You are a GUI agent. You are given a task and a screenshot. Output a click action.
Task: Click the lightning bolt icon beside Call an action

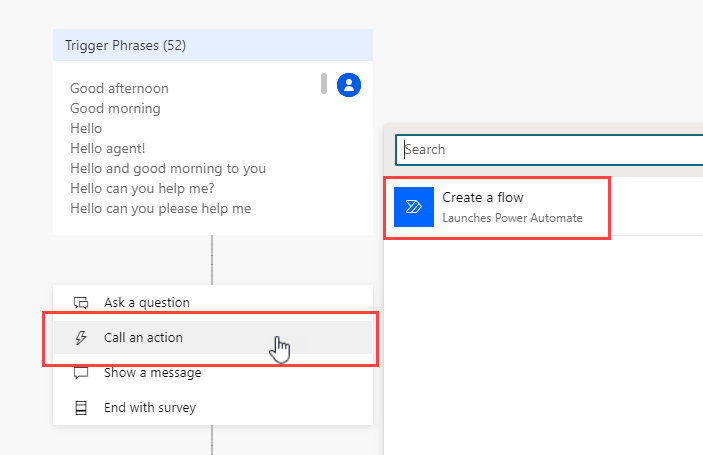[81, 338]
